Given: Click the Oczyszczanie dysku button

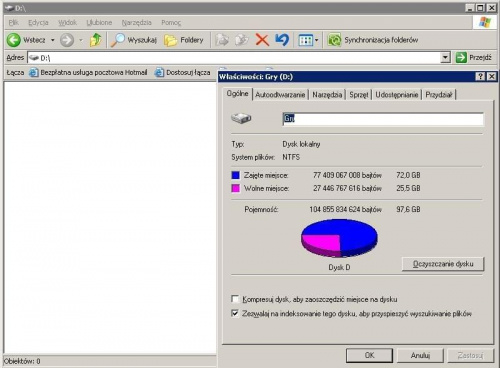Looking at the screenshot, I should click(x=443, y=264).
